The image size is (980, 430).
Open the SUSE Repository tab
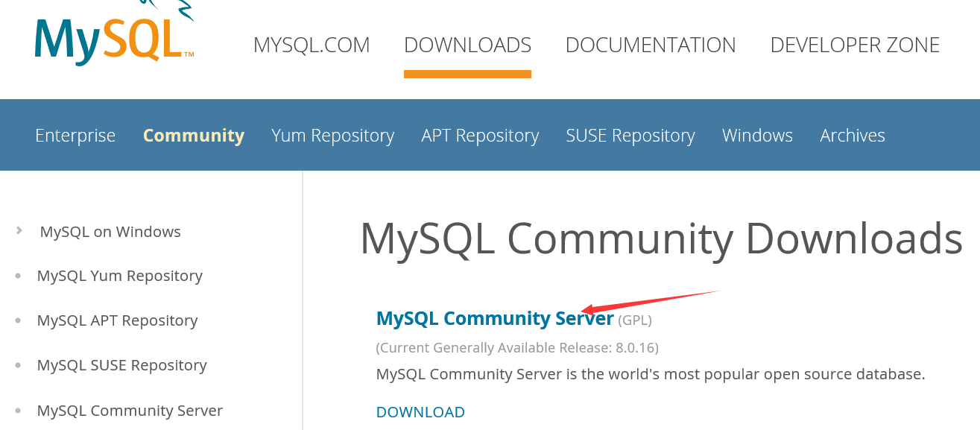point(630,135)
